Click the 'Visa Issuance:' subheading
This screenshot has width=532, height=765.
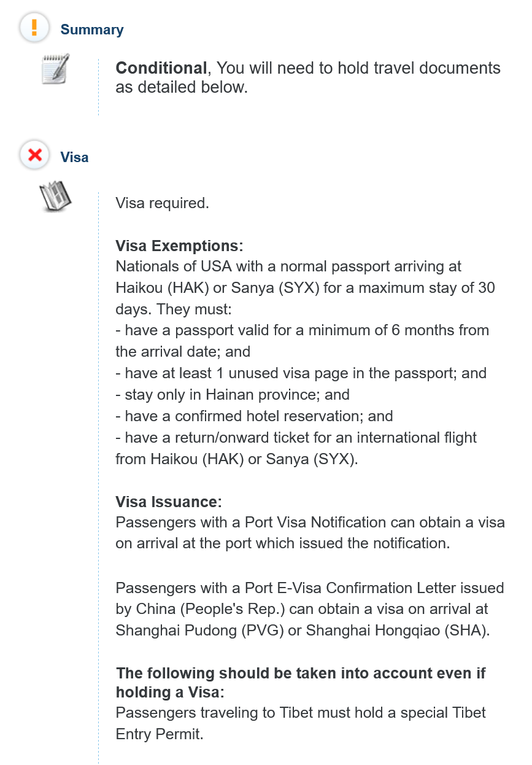(x=168, y=501)
